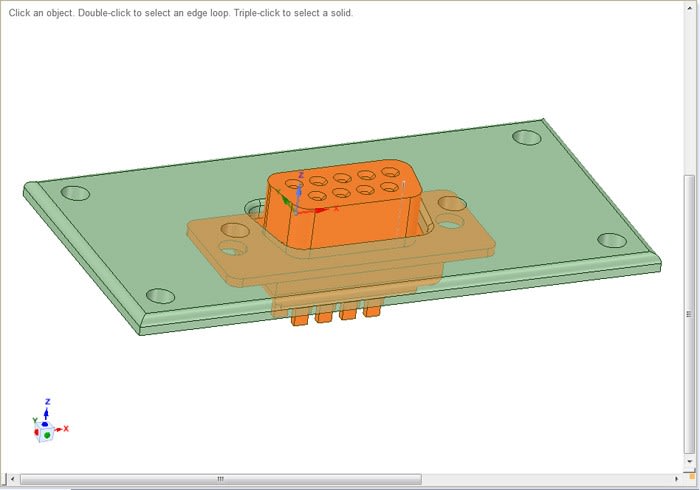Screen dimensions: 700x490
Task: Select the bottom-right mounting hole on plate
Action: [612, 241]
